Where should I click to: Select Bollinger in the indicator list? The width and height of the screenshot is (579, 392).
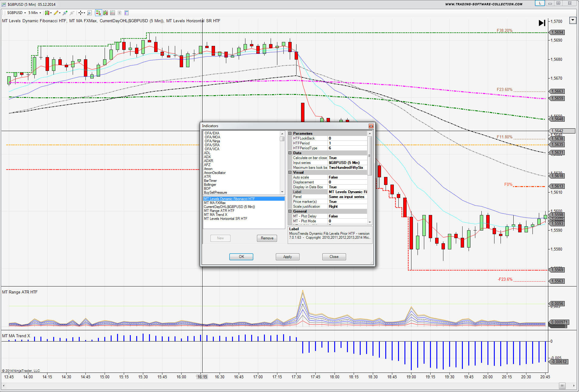(210, 185)
